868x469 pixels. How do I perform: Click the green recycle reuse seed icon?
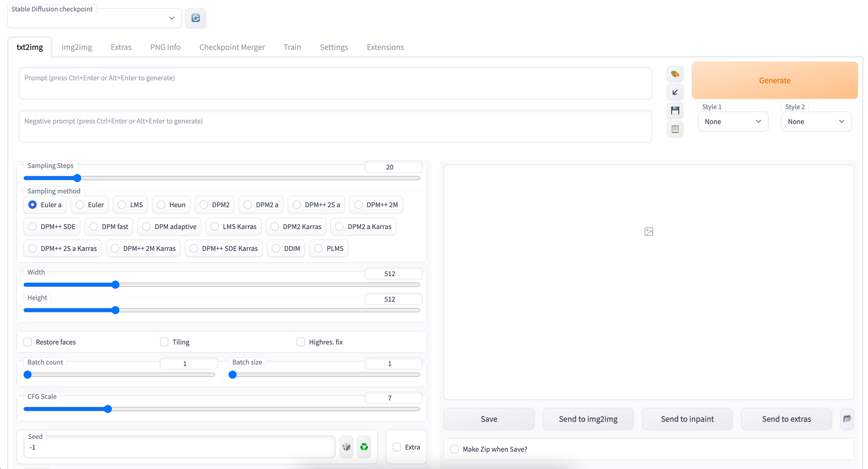[x=364, y=446]
